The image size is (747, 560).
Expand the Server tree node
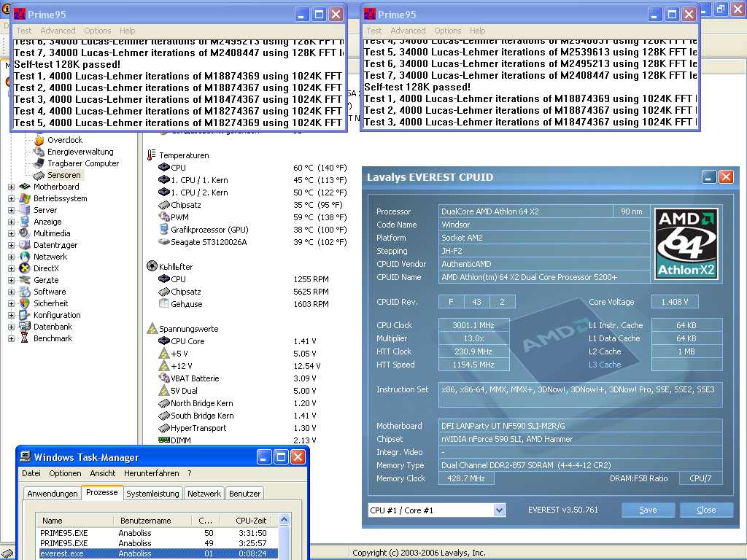coord(12,211)
